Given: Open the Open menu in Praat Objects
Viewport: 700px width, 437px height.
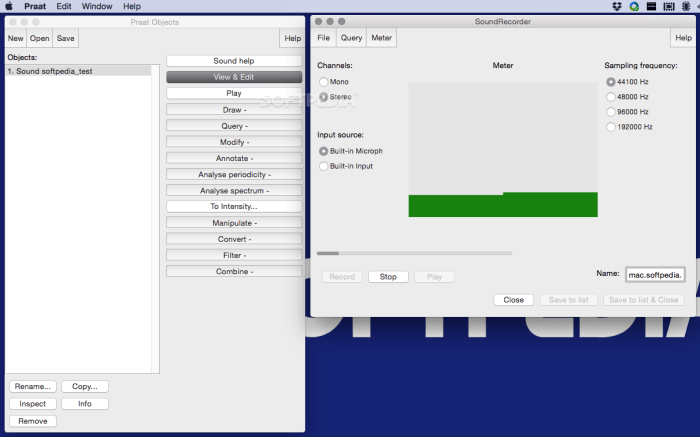Looking at the screenshot, I should click(x=39, y=38).
